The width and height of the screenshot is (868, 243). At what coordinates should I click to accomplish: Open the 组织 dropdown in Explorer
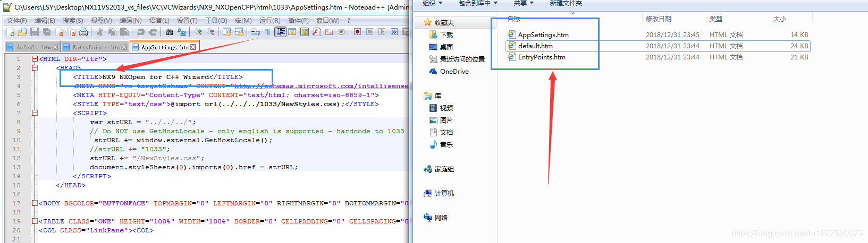click(x=432, y=3)
